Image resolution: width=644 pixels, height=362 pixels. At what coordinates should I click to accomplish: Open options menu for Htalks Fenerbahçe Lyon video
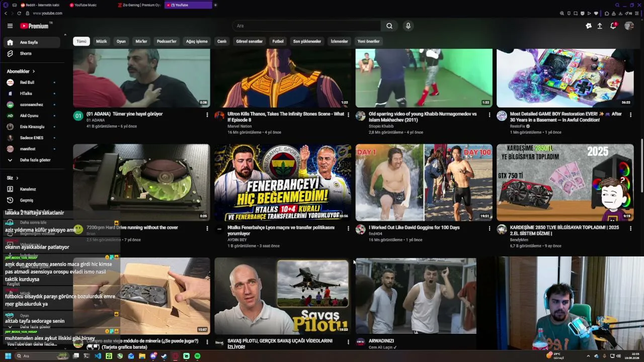[348, 228]
